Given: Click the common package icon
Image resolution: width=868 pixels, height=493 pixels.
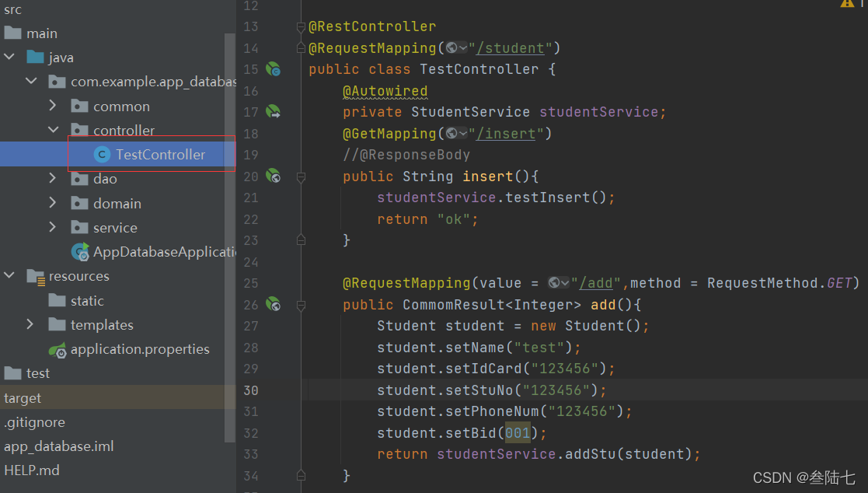Looking at the screenshot, I should 80,106.
